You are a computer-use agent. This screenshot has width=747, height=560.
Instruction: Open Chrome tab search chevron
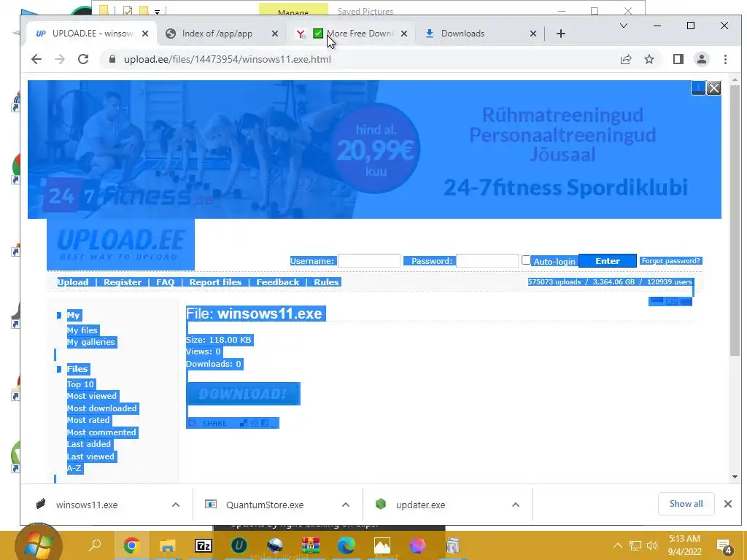[x=623, y=26]
